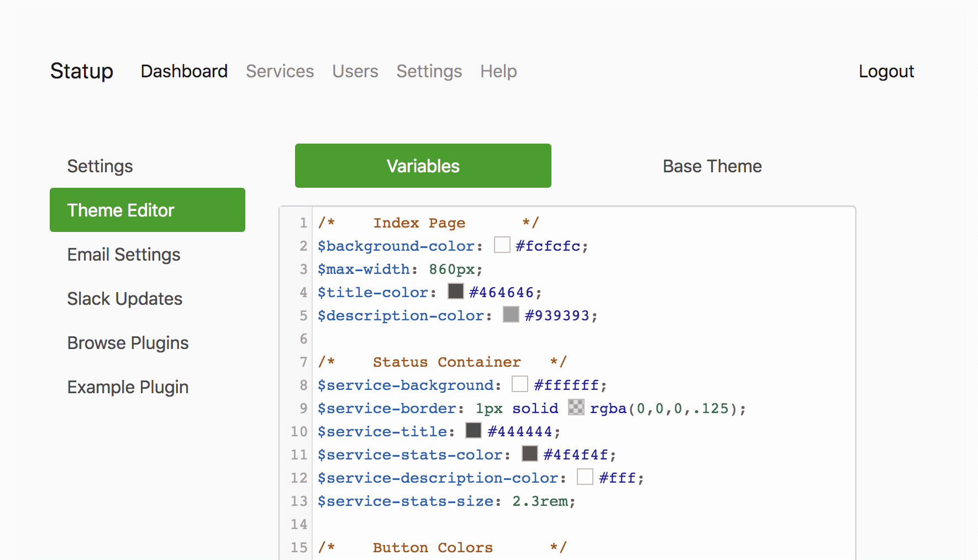978x560 pixels.
Task: Switch to the Base Theme tab
Action: [712, 166]
